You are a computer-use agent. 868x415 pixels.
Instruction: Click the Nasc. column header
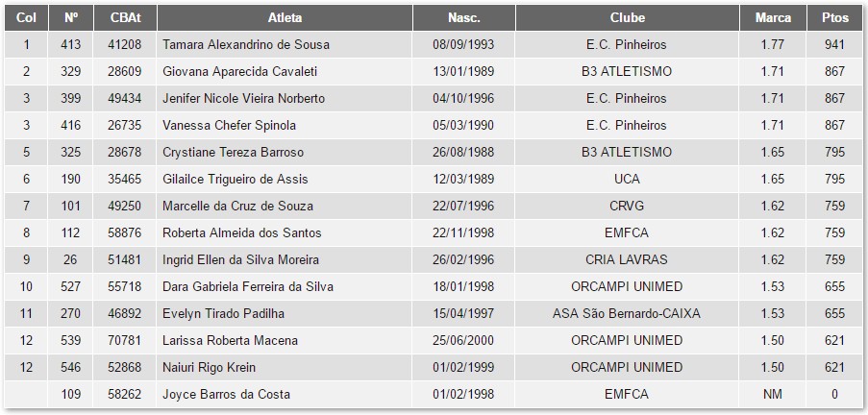point(463,17)
